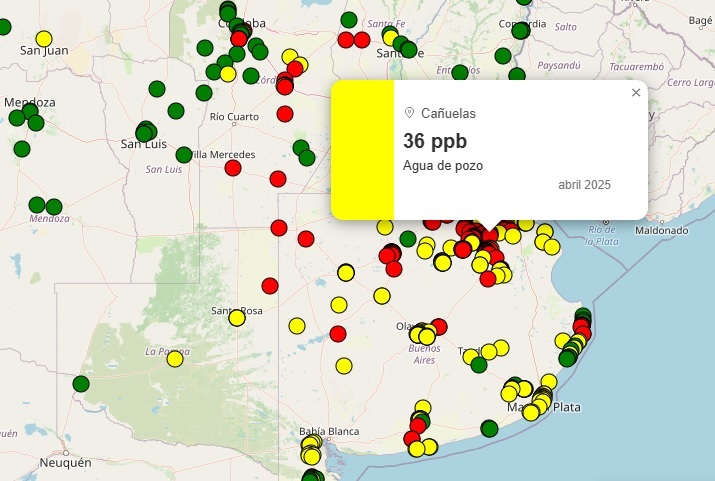Select the green marker below Mendoza region label
The width and height of the screenshot is (715, 481).
[54, 207]
